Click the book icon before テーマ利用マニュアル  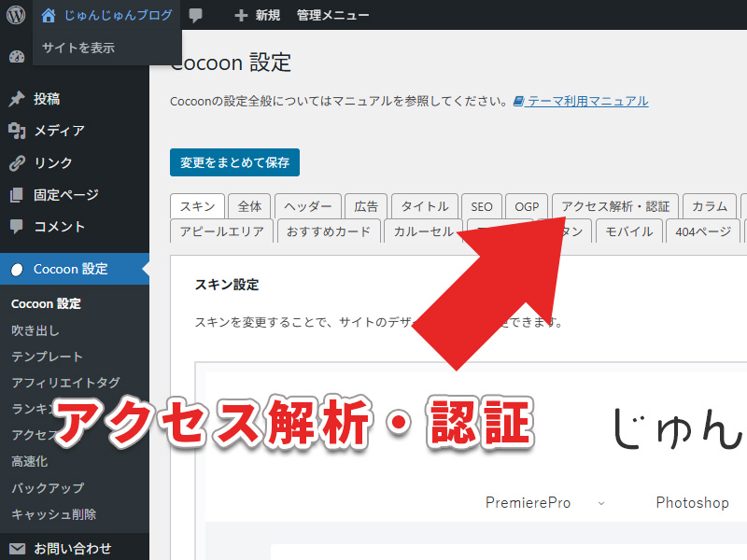518,101
